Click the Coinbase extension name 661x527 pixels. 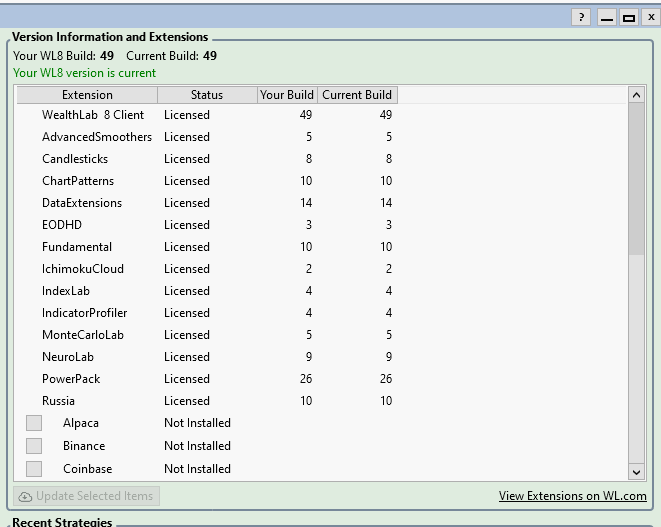[x=88, y=468]
